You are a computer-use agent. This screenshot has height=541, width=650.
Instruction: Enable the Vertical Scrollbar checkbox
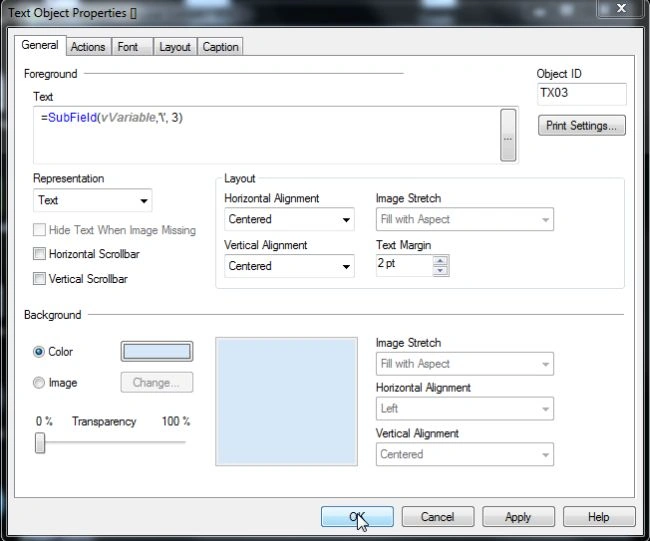(x=39, y=279)
